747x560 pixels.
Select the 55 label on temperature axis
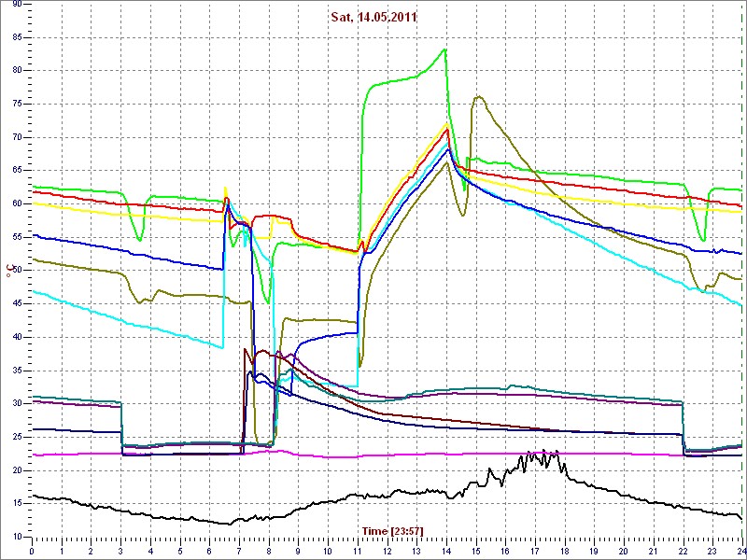[15, 237]
